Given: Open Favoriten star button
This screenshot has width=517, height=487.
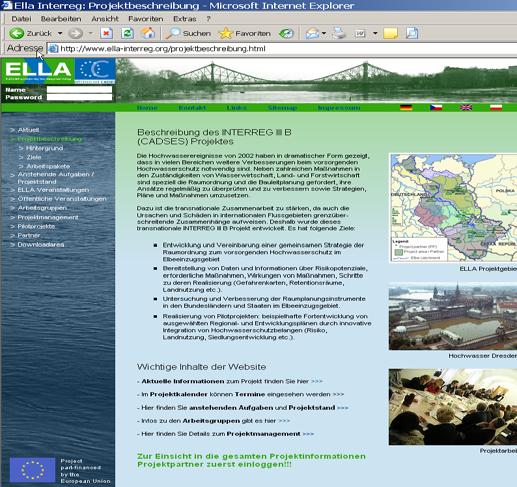Looking at the screenshot, I should (244, 33).
